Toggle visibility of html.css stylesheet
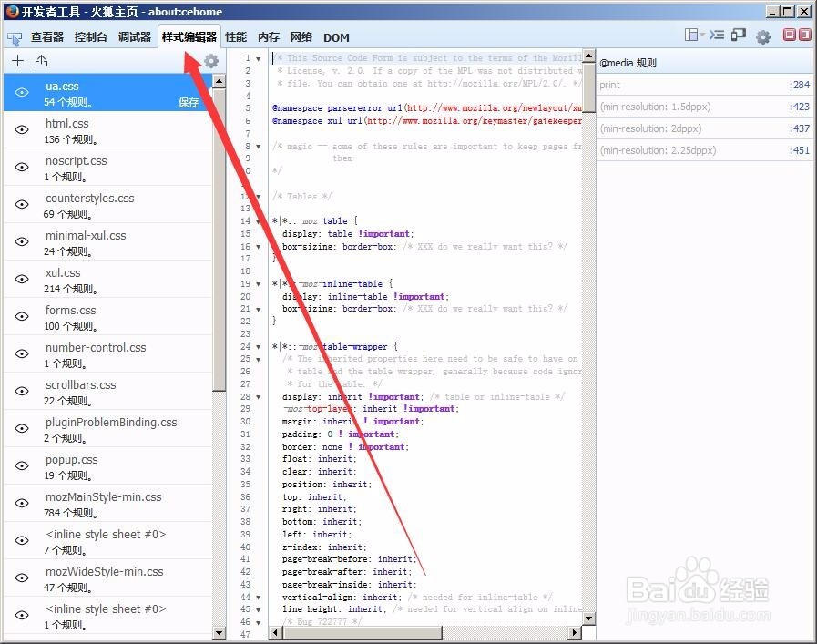The image size is (817, 644). tap(21, 129)
